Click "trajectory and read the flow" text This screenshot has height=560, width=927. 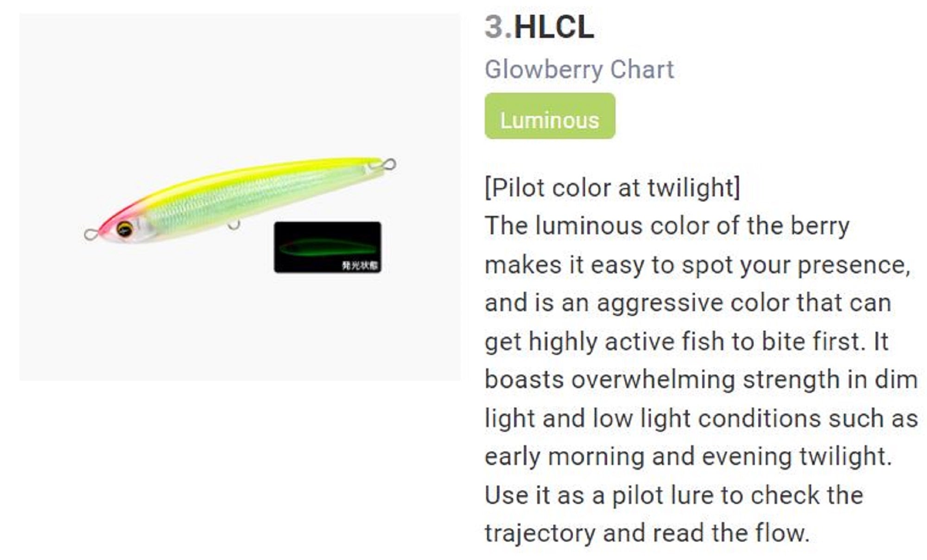(x=647, y=533)
